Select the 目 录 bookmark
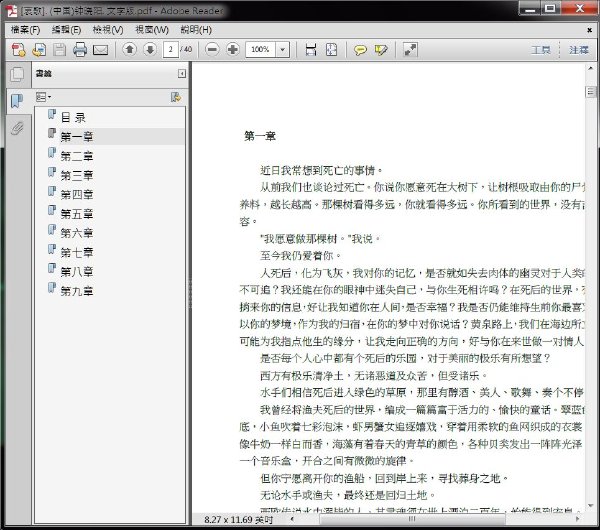 point(73,117)
